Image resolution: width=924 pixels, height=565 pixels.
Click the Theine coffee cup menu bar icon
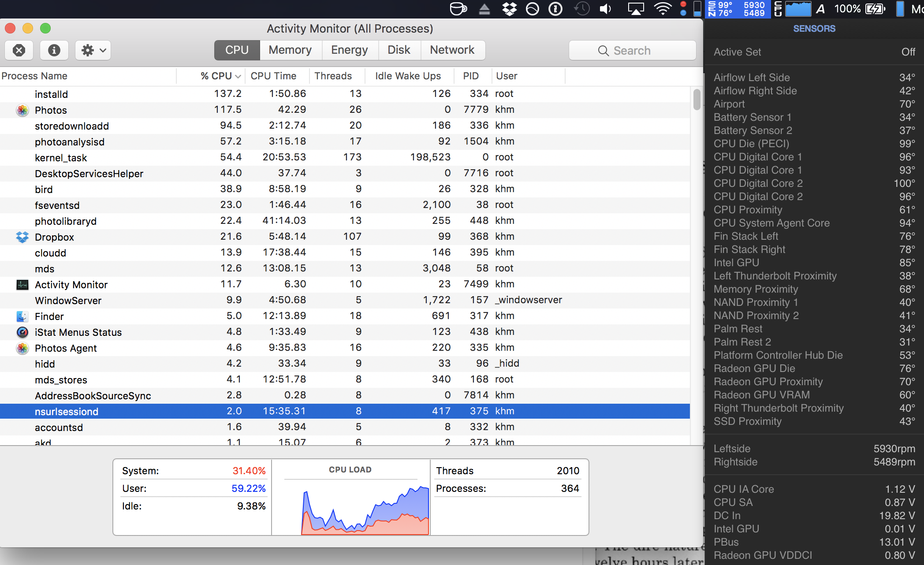(x=458, y=9)
